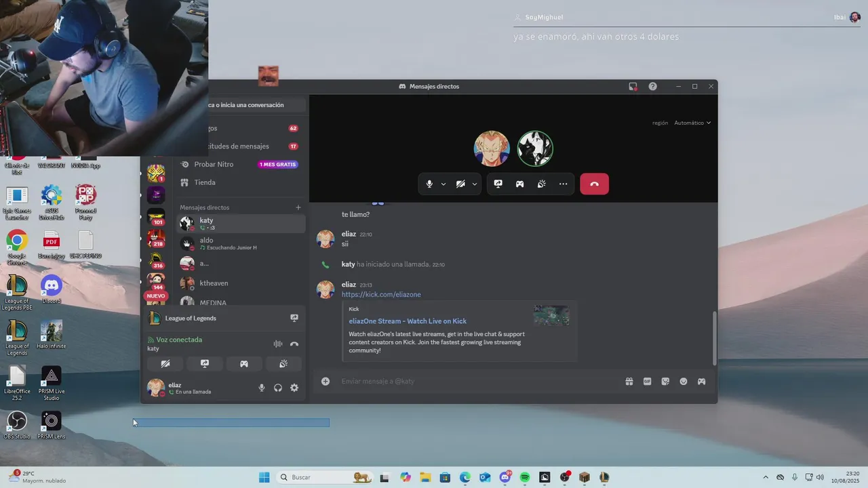The height and width of the screenshot is (488, 868).
Task: Open microphone options arrow in call bar
Action: click(x=443, y=184)
